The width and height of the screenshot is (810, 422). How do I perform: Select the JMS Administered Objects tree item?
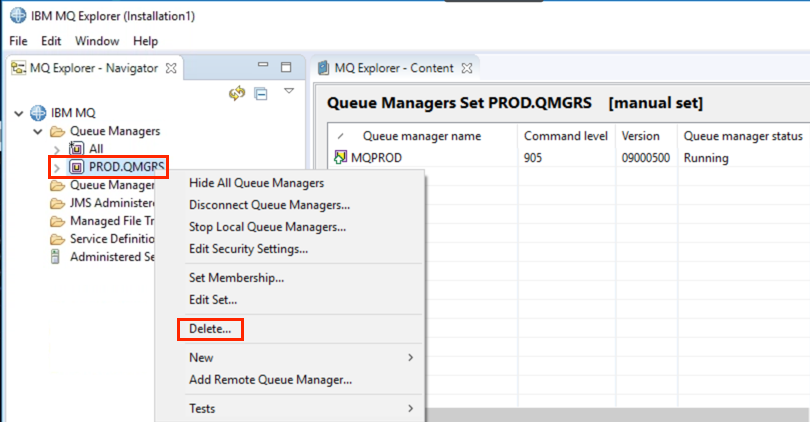[x=112, y=203]
